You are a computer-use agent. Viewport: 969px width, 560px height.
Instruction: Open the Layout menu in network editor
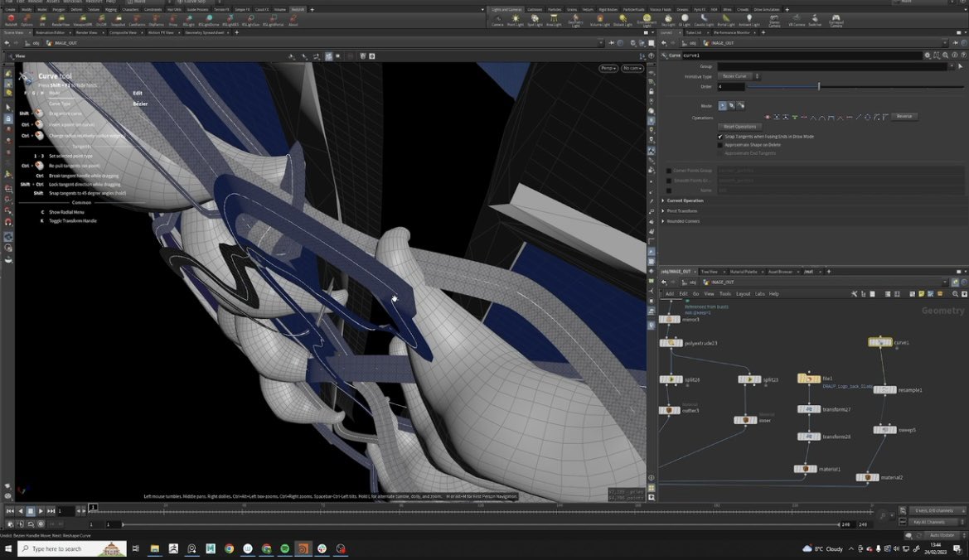(x=743, y=294)
